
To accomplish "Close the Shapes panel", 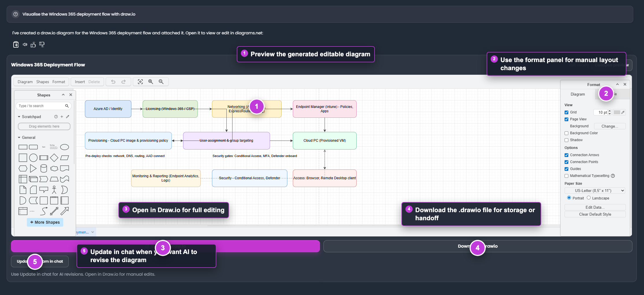I will [x=71, y=95].
